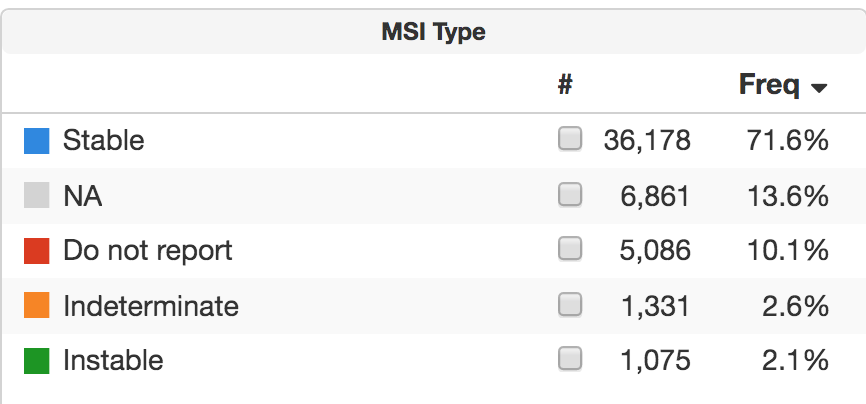Click the Stable frequency 71.6% cell
The width and height of the screenshot is (866, 404).
788,141
